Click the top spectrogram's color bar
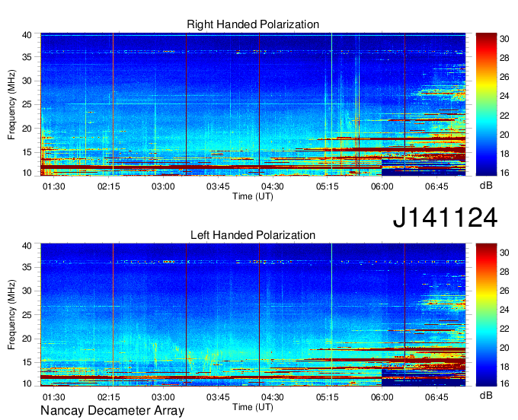 click(486, 104)
